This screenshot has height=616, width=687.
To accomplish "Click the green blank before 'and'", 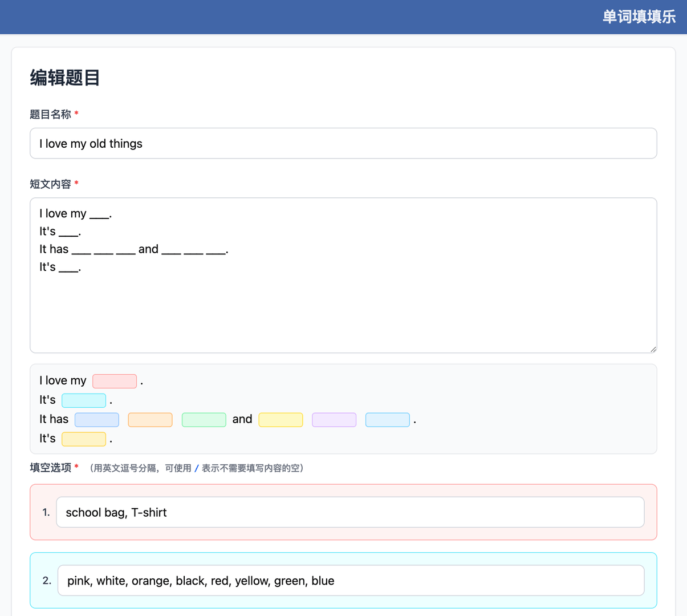I will 204,420.
